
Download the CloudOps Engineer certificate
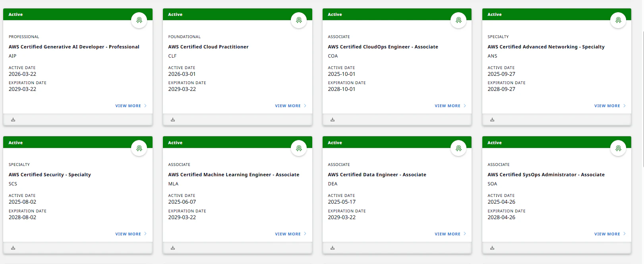coord(333,119)
